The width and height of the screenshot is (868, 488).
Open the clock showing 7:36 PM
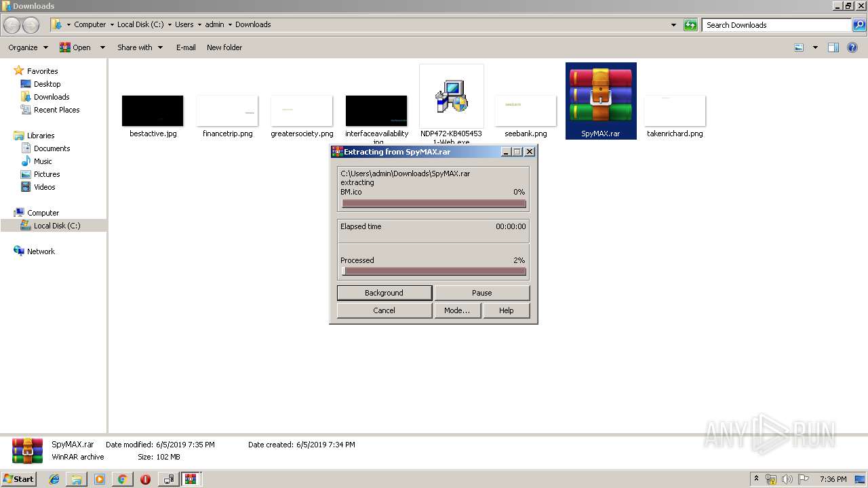(x=833, y=479)
